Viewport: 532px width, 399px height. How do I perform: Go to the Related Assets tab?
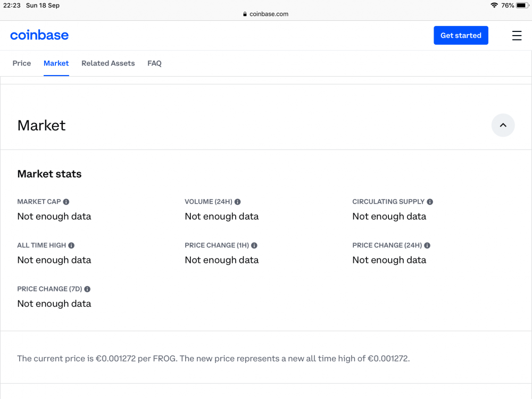108,63
